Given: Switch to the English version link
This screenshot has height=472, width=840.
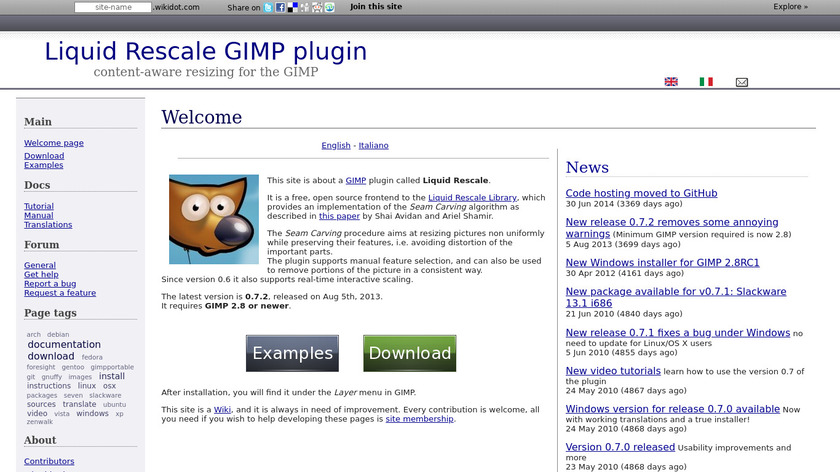Looking at the screenshot, I should tap(336, 145).
